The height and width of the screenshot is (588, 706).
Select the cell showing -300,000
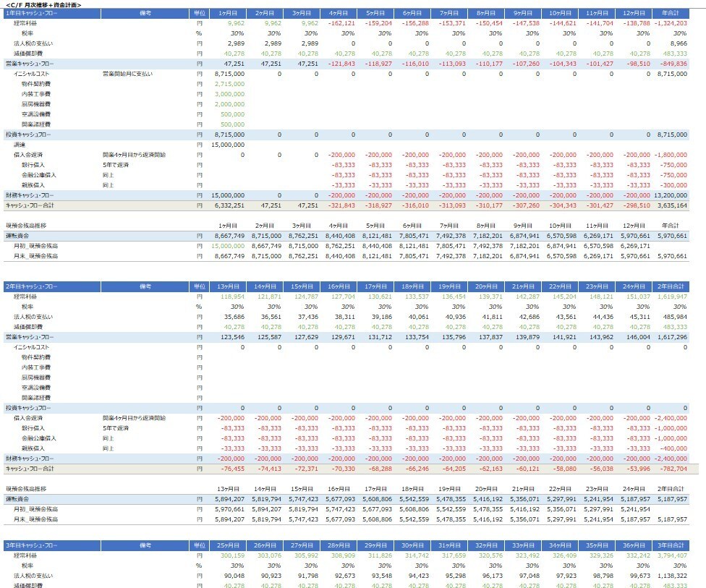click(674, 185)
